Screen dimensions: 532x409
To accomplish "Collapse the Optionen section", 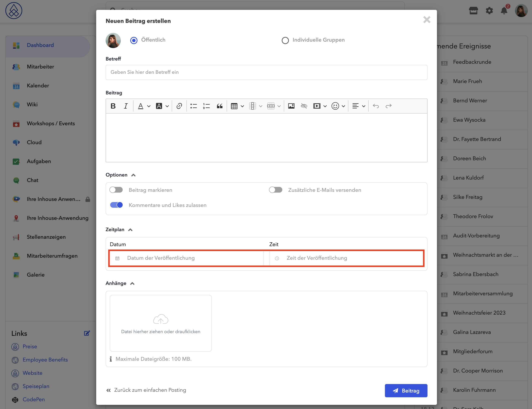I will [x=133, y=175].
